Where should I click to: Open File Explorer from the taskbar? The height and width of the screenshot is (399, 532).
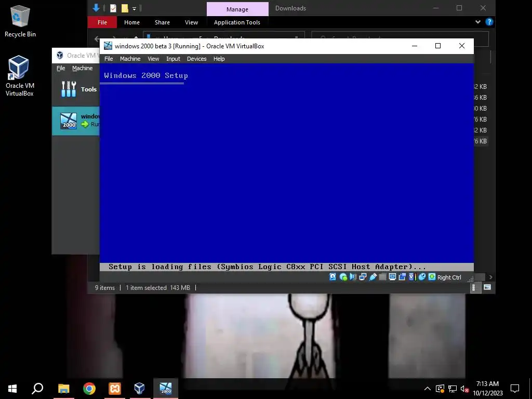click(x=63, y=389)
